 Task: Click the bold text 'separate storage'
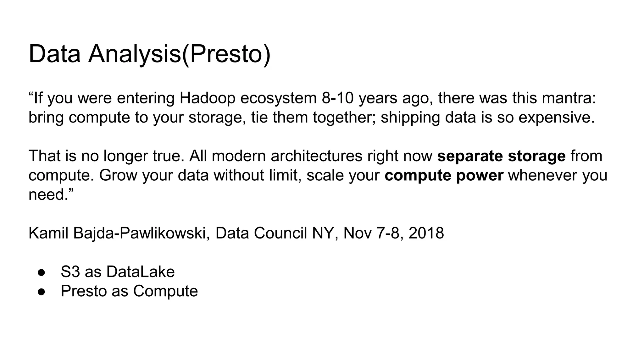(501, 156)
